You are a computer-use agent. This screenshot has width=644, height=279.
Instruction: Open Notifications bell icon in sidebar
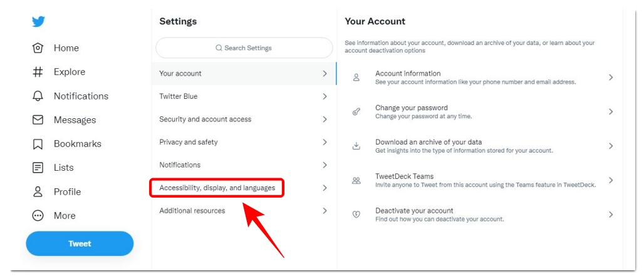coord(38,96)
